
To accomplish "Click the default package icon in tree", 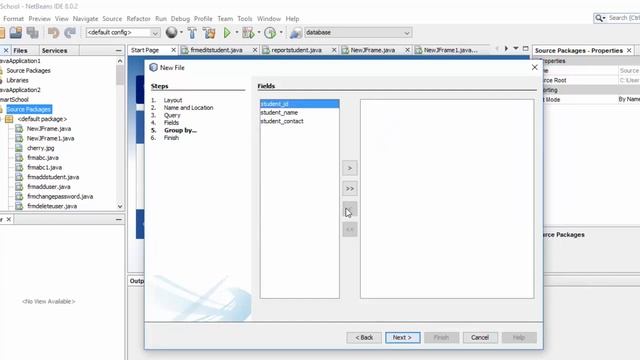I will coord(9,119).
